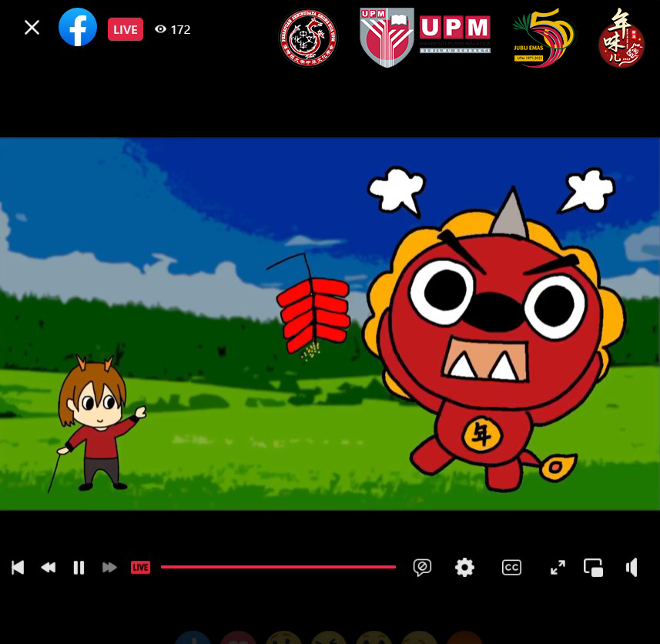Click the red video progress bar

point(277,567)
